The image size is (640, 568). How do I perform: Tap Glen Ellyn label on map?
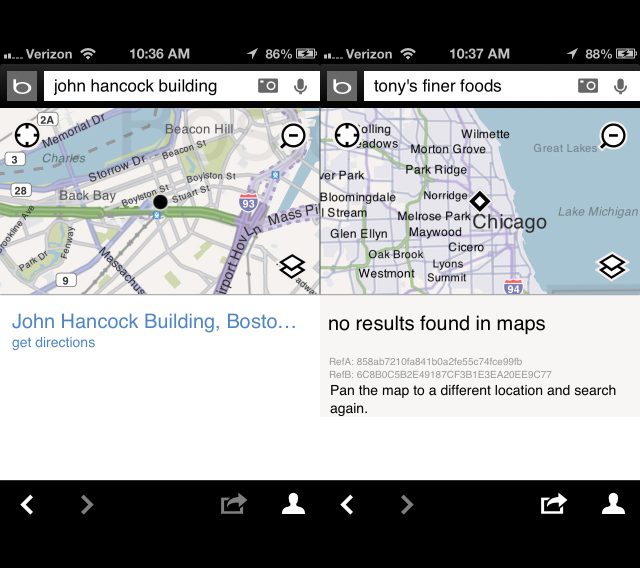pyautogui.click(x=359, y=234)
